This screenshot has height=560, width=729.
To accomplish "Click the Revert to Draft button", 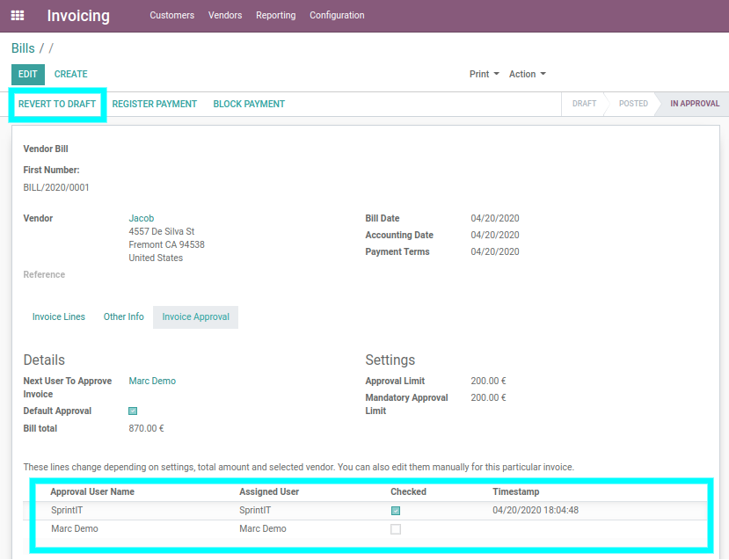I will (57, 104).
